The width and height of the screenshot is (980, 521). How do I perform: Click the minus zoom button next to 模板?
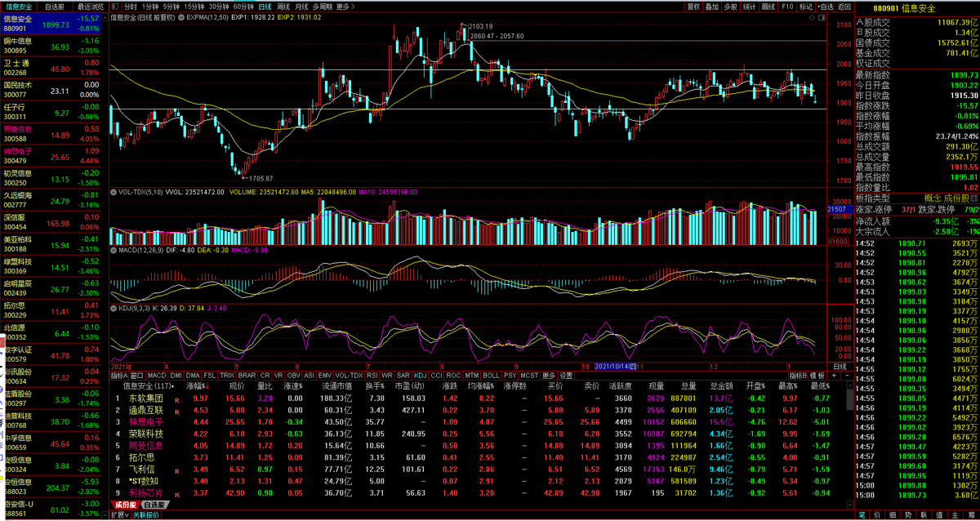[x=845, y=376]
